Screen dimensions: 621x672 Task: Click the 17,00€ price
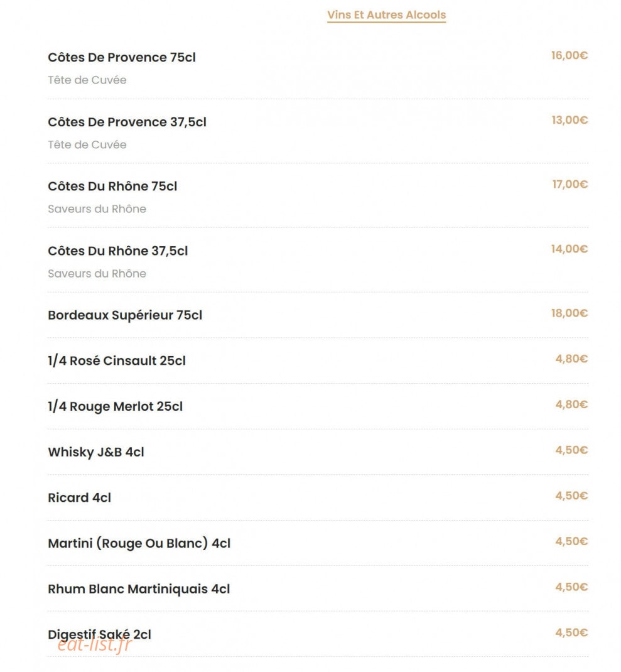[x=570, y=184]
